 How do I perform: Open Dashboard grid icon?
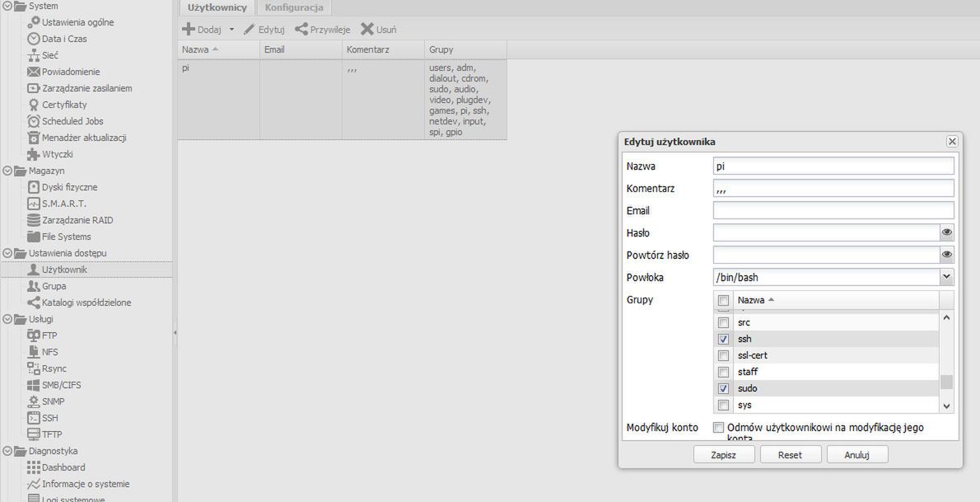coord(33,467)
